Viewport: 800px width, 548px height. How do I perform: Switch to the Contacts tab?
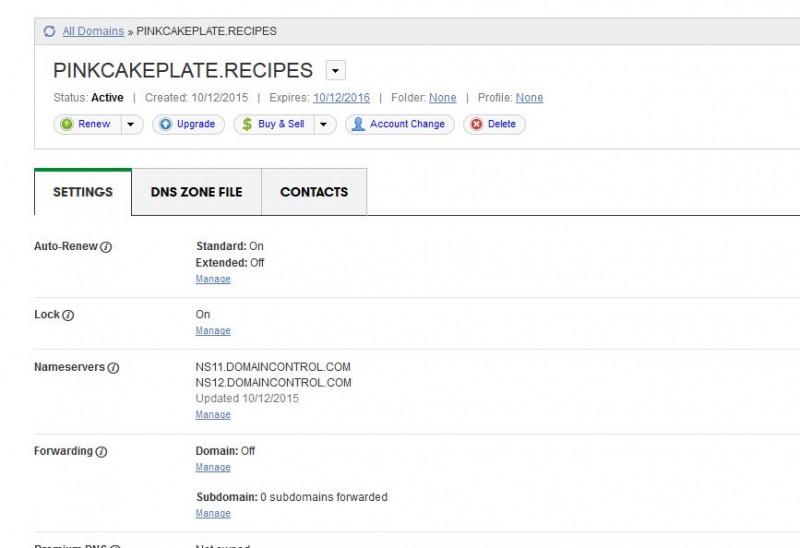tap(314, 192)
